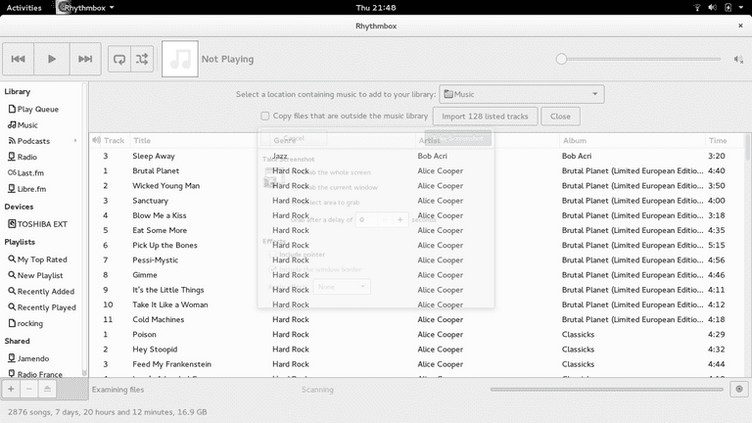The image size is (752, 423).
Task: Open My Top Rated playlist
Action: click(x=37, y=259)
